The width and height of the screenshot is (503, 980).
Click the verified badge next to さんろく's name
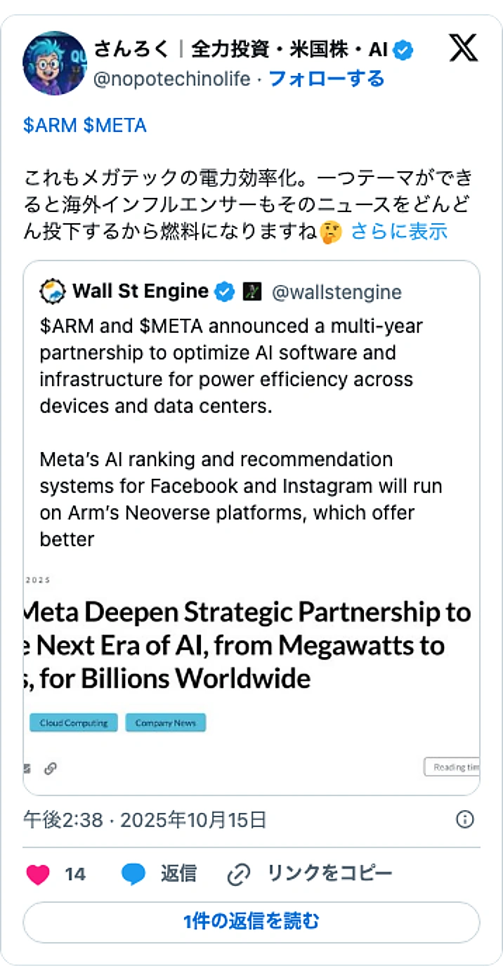(402, 49)
